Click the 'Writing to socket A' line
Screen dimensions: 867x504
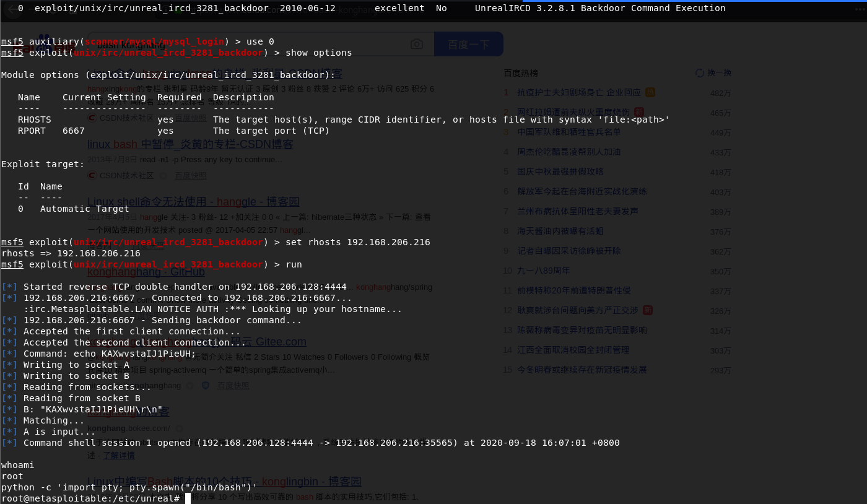tap(65, 365)
